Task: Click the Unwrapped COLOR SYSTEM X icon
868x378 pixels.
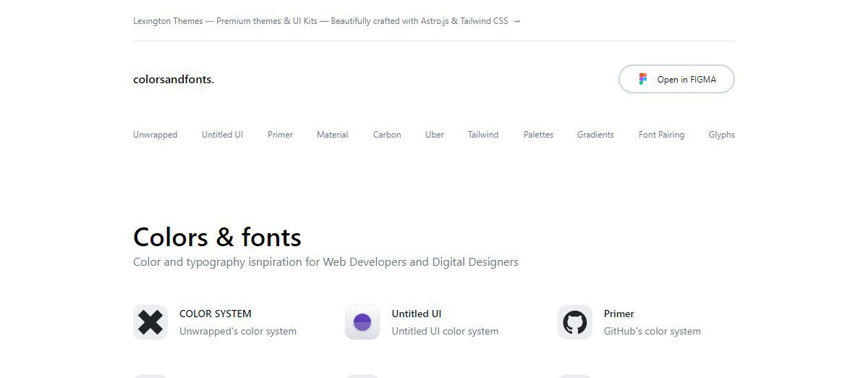Action: coord(150,322)
